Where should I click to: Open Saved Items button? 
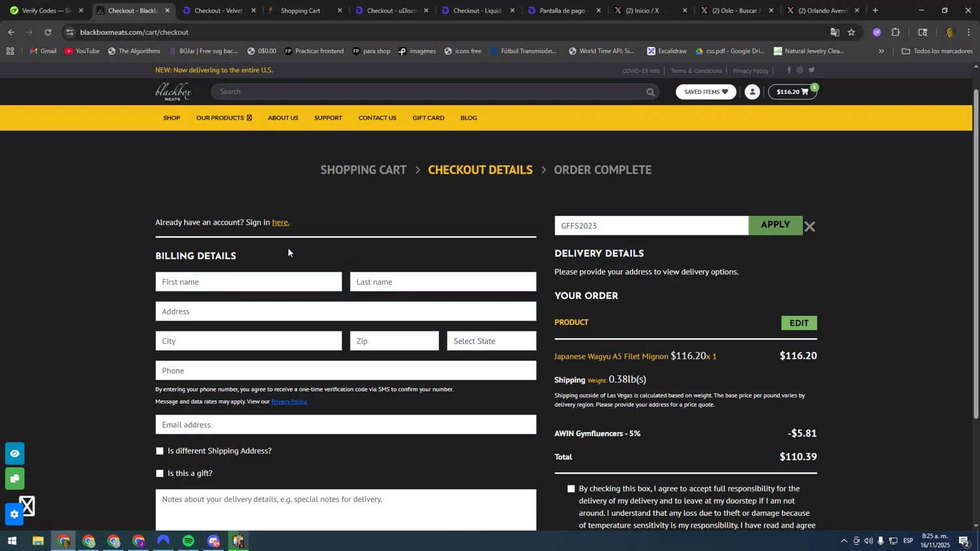pos(706,92)
